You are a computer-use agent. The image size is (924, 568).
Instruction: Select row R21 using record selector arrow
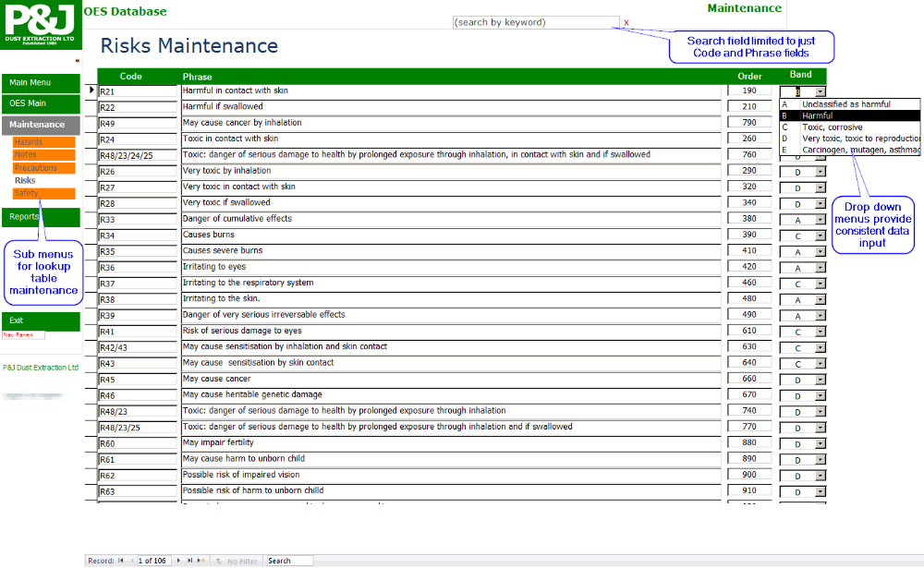click(x=91, y=91)
